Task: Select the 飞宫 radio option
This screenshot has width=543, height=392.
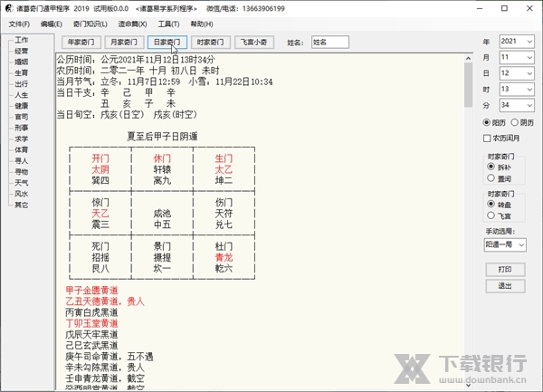Action: [x=499, y=216]
